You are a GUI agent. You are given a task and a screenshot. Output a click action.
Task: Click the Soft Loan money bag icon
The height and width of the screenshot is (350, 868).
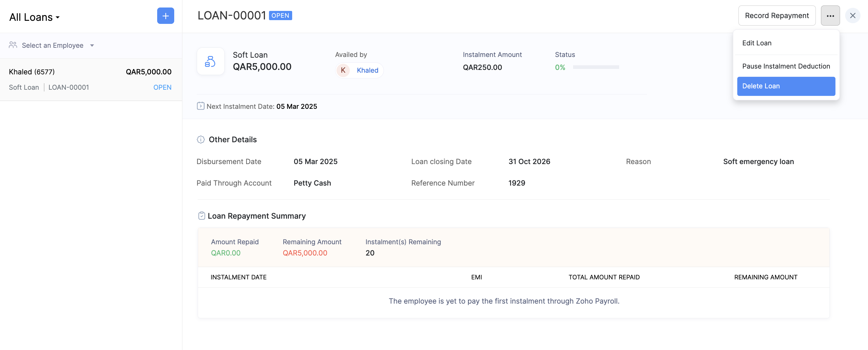pyautogui.click(x=210, y=61)
